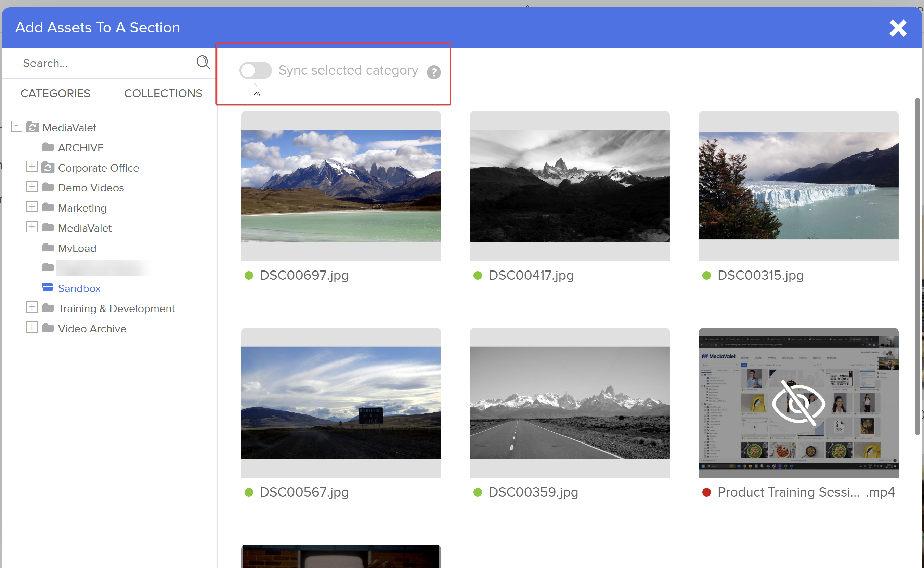The width and height of the screenshot is (924, 568).
Task: Click green status dot of DSC00417.jpg
Action: [478, 276]
